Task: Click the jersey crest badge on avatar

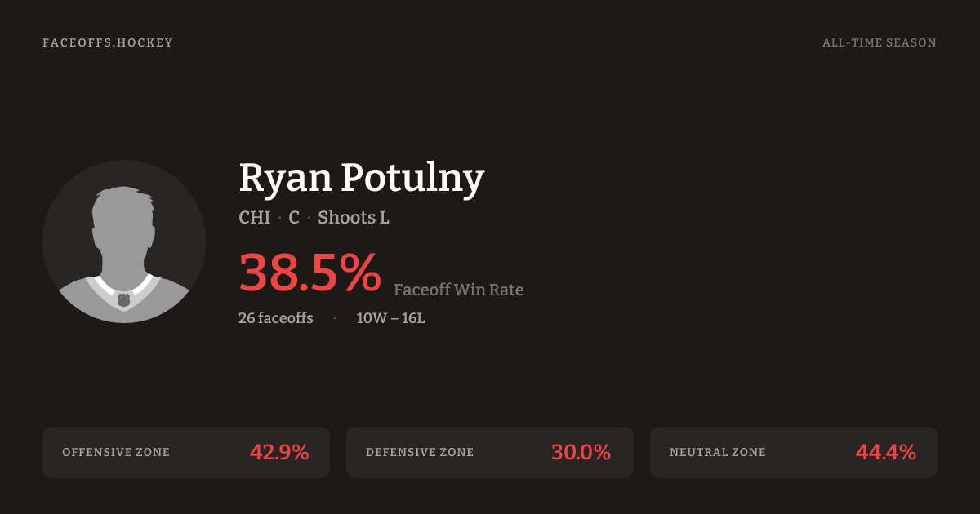Action: (124, 299)
